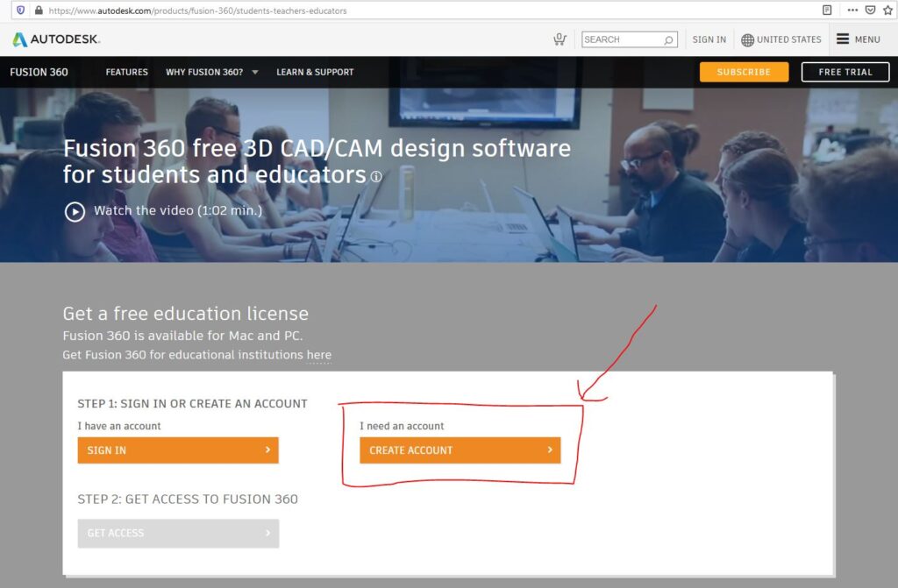
Task: Click 'Watch the video (1:02 min.)' link
Action: [178, 210]
